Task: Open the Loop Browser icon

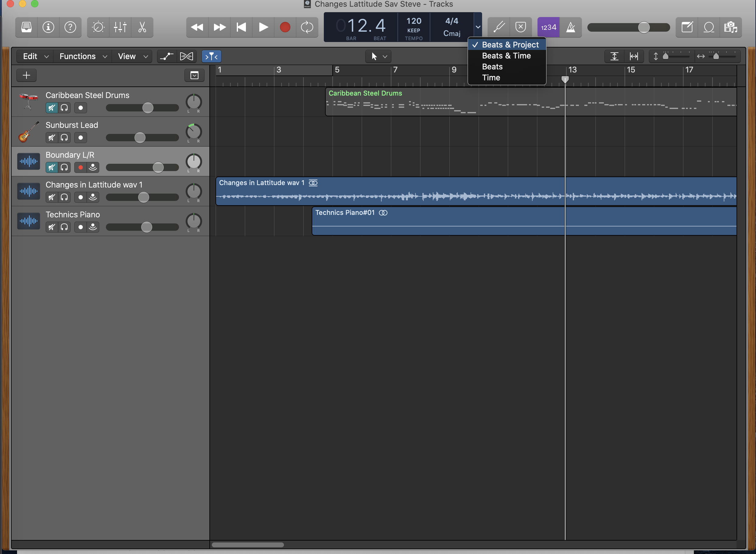Action: click(709, 27)
